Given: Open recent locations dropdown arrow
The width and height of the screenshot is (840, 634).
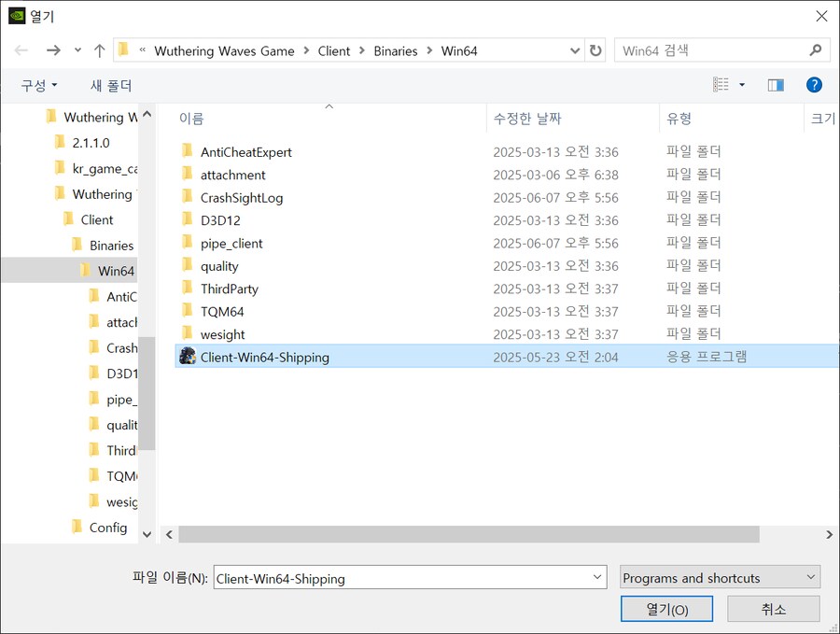Looking at the screenshot, I should (77, 50).
